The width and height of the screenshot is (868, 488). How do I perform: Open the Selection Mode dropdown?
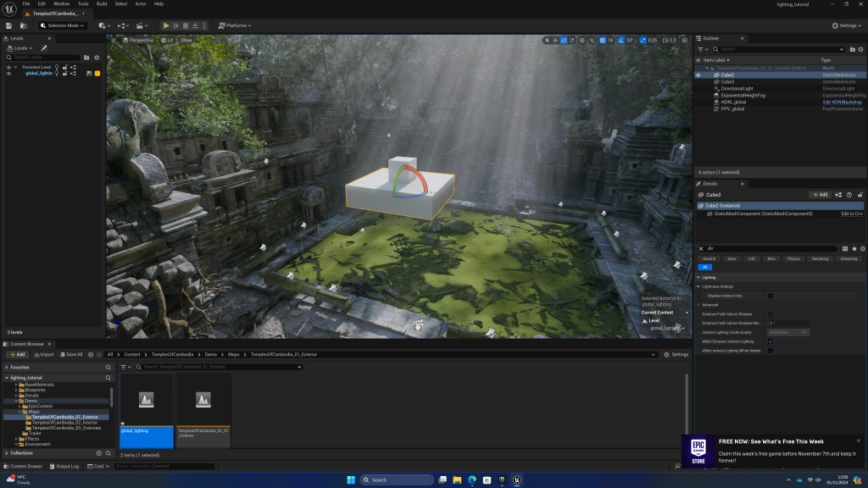[63, 25]
